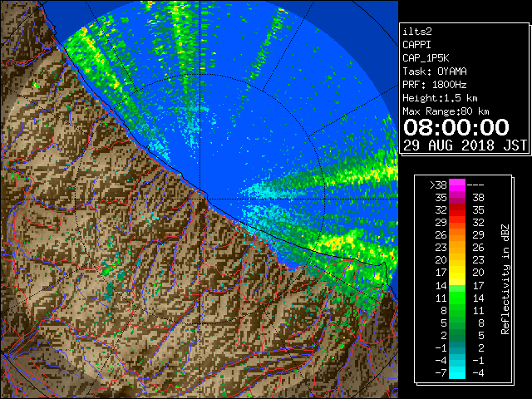Click the 'Height:1.5 km' line
Viewport: 532px width, 399px height.
[x=440, y=98]
